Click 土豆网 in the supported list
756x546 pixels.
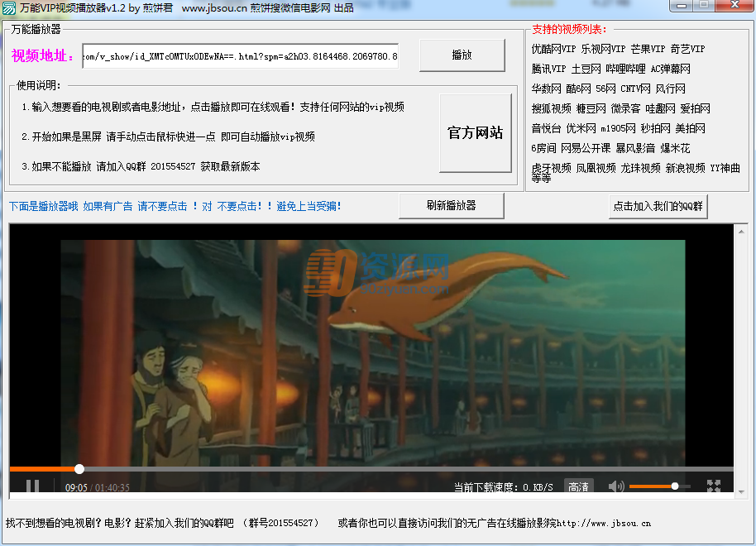[586, 69]
